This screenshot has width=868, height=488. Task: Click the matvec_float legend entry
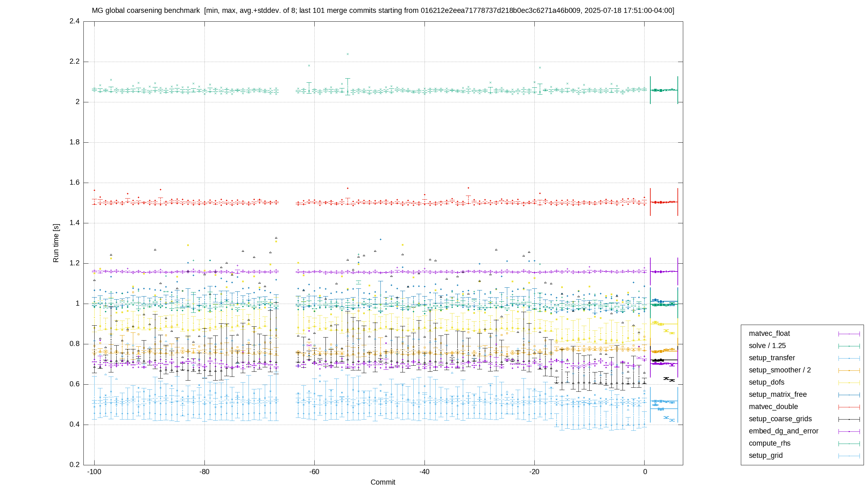tap(769, 333)
